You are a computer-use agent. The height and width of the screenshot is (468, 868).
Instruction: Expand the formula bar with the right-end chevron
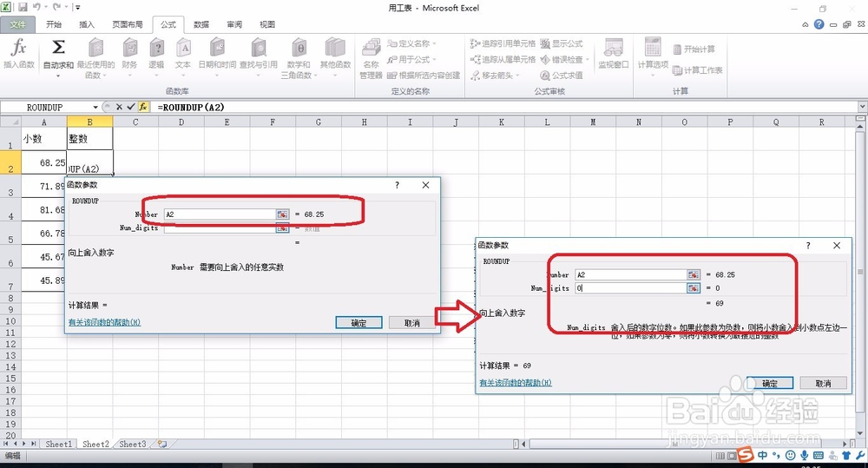coord(862,106)
